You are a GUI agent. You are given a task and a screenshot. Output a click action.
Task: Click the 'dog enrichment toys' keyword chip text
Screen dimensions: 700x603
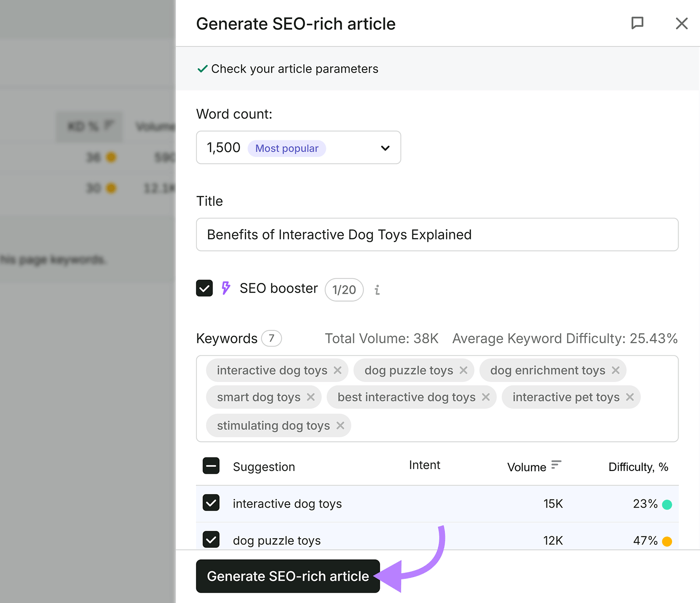coord(548,370)
